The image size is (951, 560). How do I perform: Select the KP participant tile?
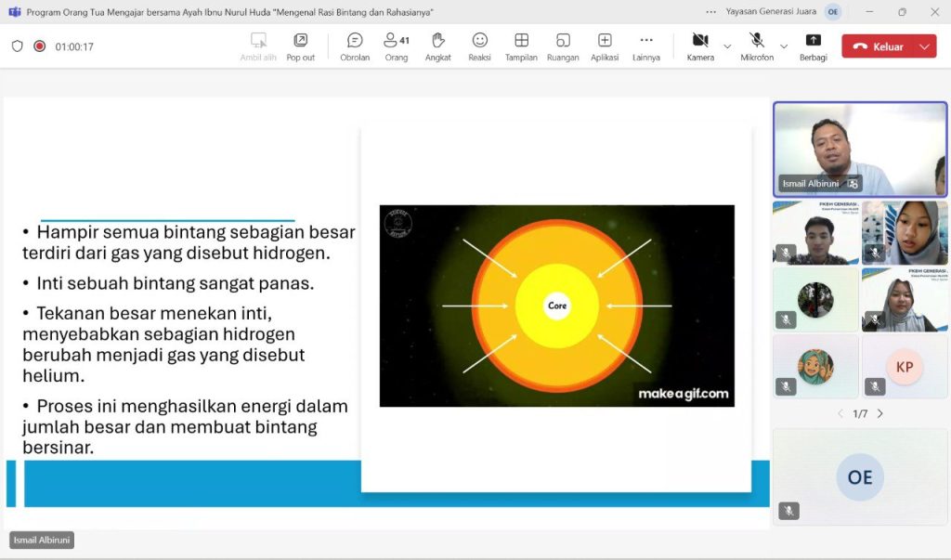point(905,367)
